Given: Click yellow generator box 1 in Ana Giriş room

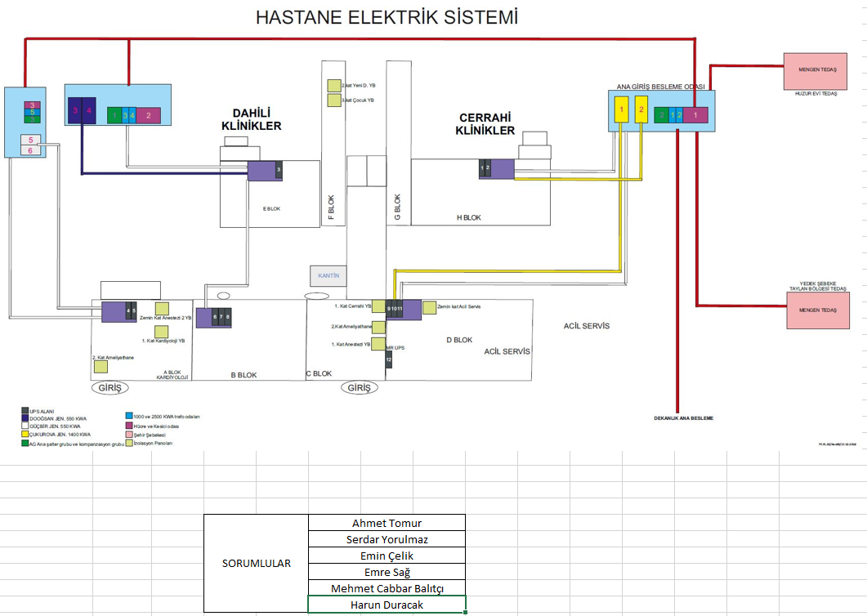Looking at the screenshot, I should [622, 109].
